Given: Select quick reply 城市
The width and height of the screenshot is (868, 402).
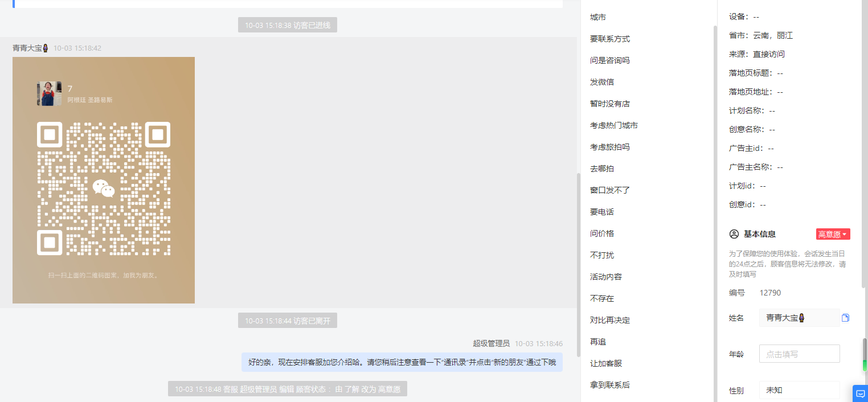Looking at the screenshot, I should point(598,18).
